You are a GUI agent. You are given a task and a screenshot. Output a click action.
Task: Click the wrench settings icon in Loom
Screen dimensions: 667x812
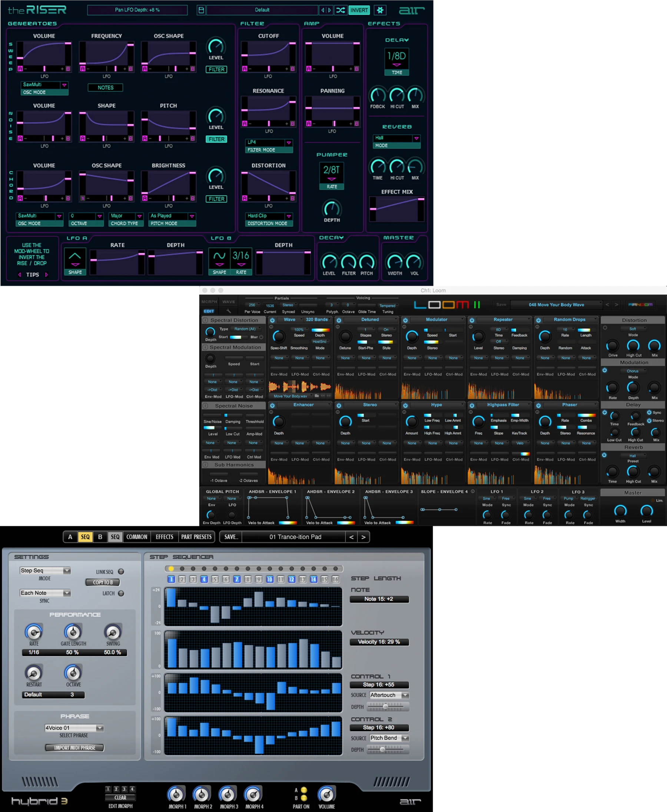(229, 311)
